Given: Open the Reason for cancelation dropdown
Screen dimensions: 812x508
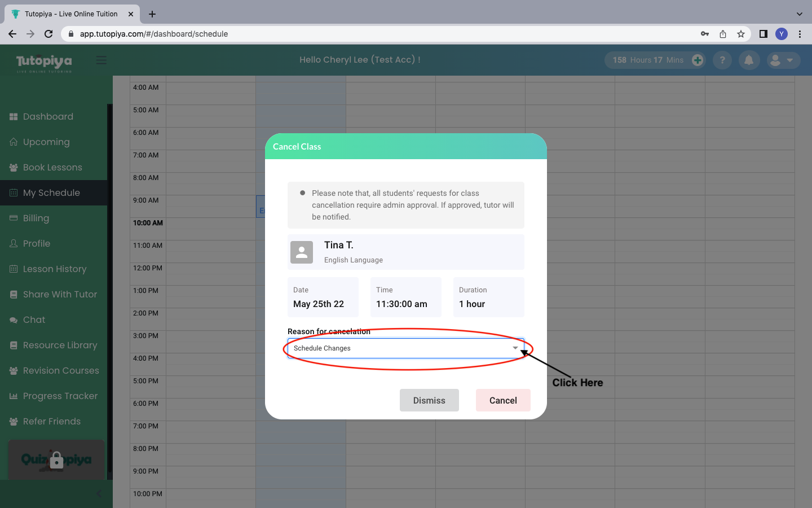Looking at the screenshot, I should tap(405, 348).
